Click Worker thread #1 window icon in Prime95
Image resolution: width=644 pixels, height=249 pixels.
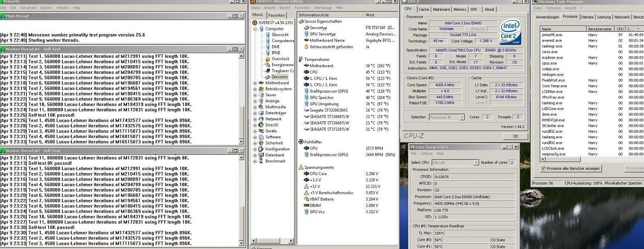click(x=3, y=49)
